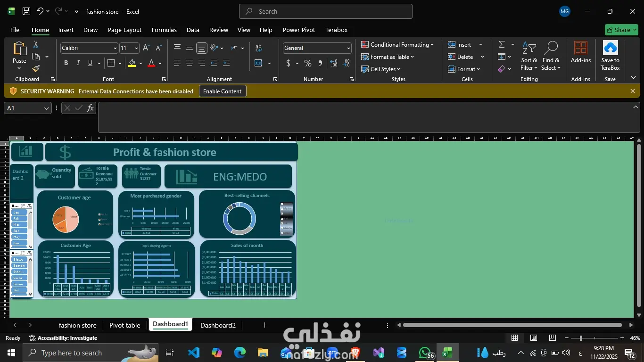Screen dimensions: 644x362
Task: Increase indent in Alignment group
Action: coord(226,63)
